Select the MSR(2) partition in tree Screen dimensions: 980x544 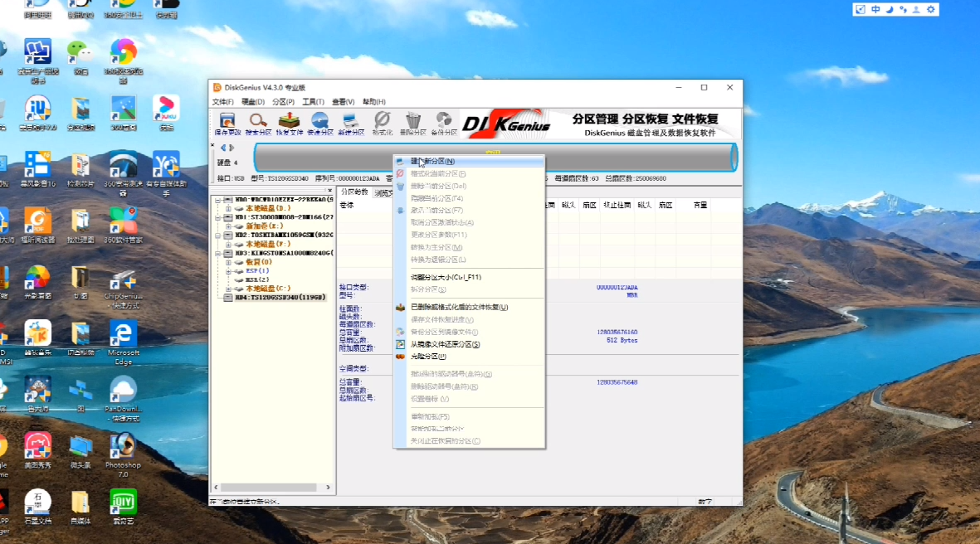pos(257,279)
